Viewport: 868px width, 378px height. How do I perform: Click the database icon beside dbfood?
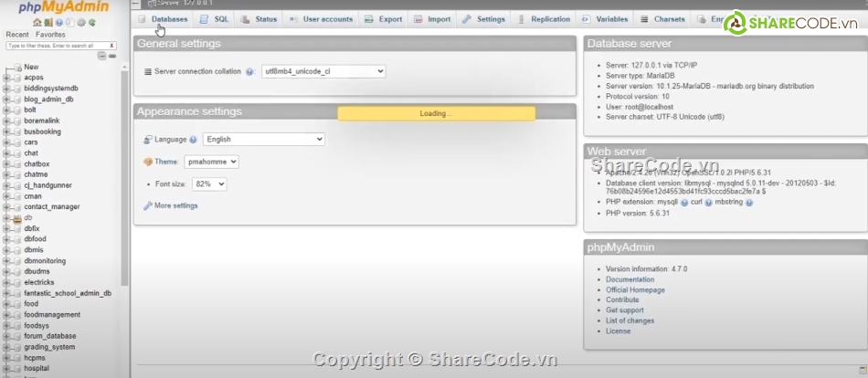coord(17,239)
